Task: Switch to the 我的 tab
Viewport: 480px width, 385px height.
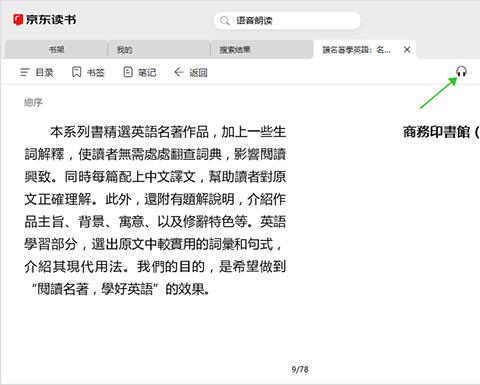Action: tap(158, 50)
